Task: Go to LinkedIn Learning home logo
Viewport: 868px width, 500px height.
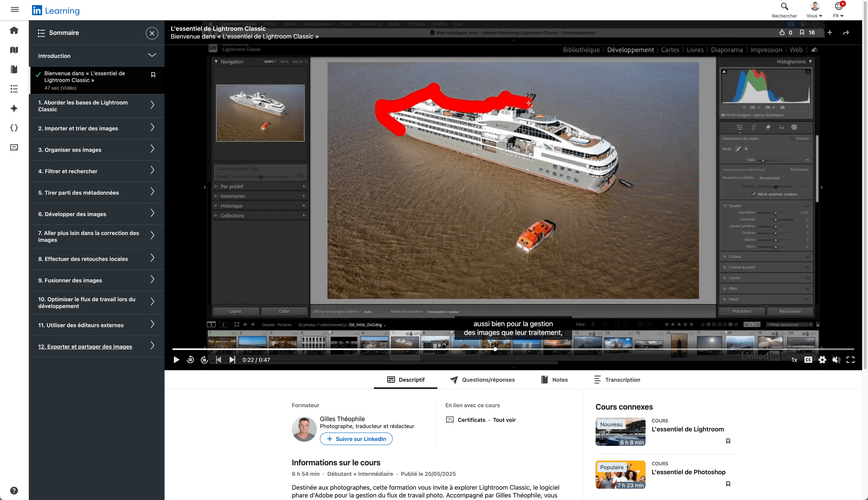Action: coord(56,10)
